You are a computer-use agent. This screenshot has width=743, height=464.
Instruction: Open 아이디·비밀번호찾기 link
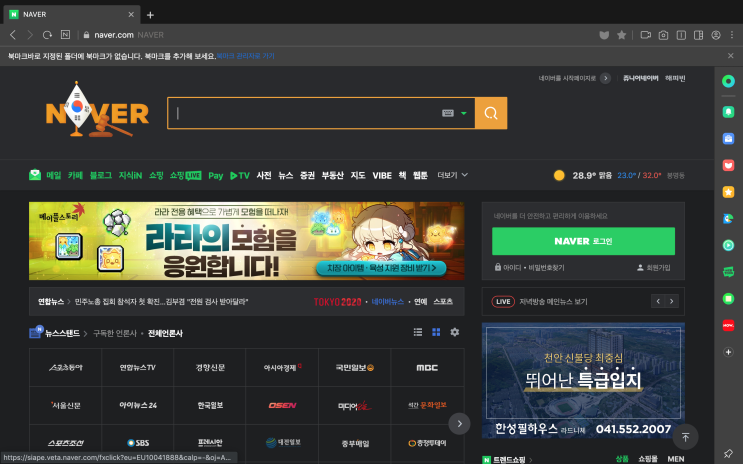pyautogui.click(x=529, y=268)
